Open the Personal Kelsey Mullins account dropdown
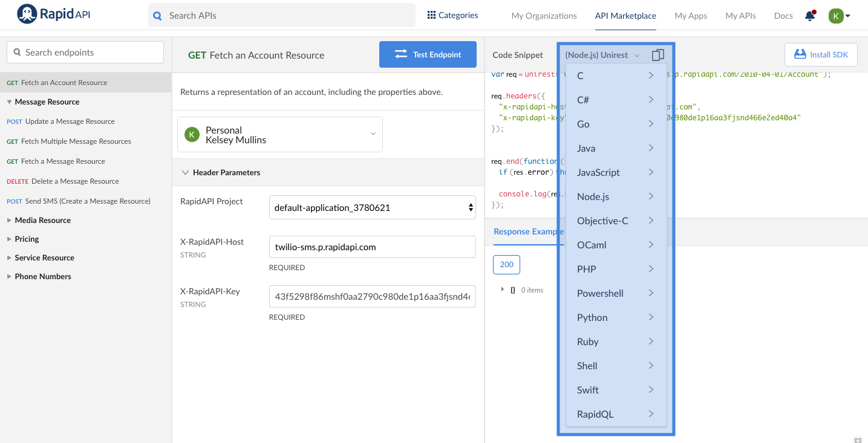The width and height of the screenshot is (868, 443). click(280, 134)
